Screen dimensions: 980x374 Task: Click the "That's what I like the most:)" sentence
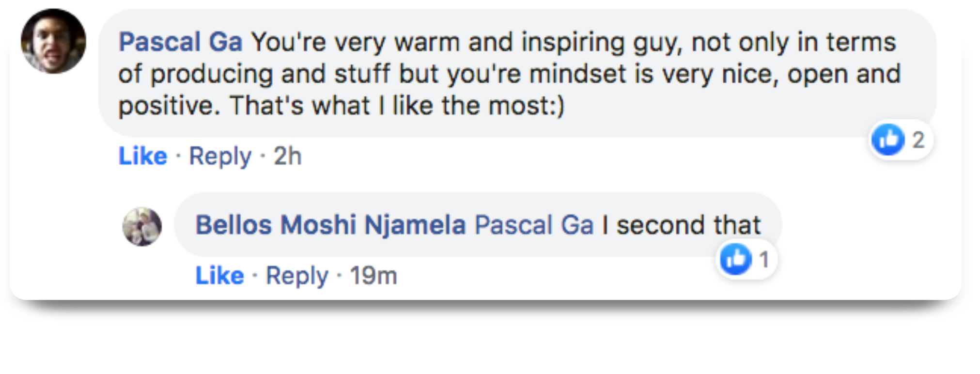[x=397, y=105]
